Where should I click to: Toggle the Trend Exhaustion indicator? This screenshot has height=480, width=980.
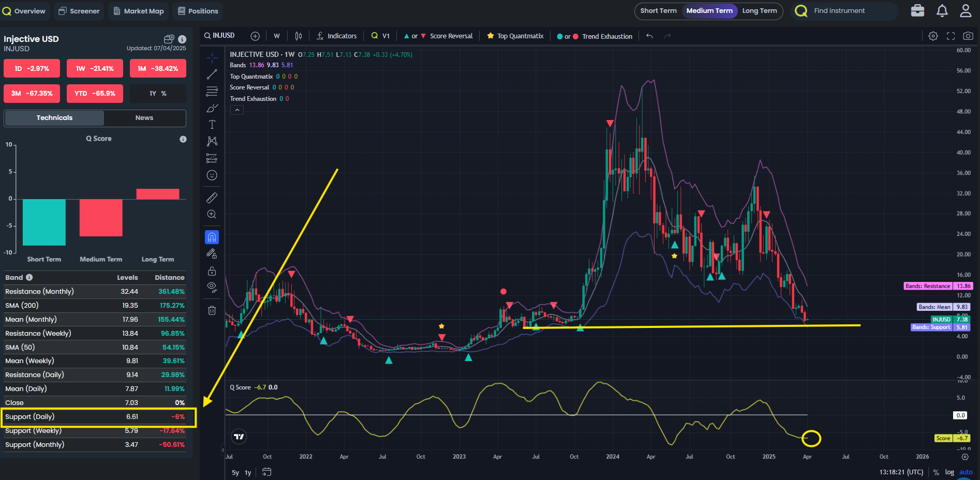(595, 36)
